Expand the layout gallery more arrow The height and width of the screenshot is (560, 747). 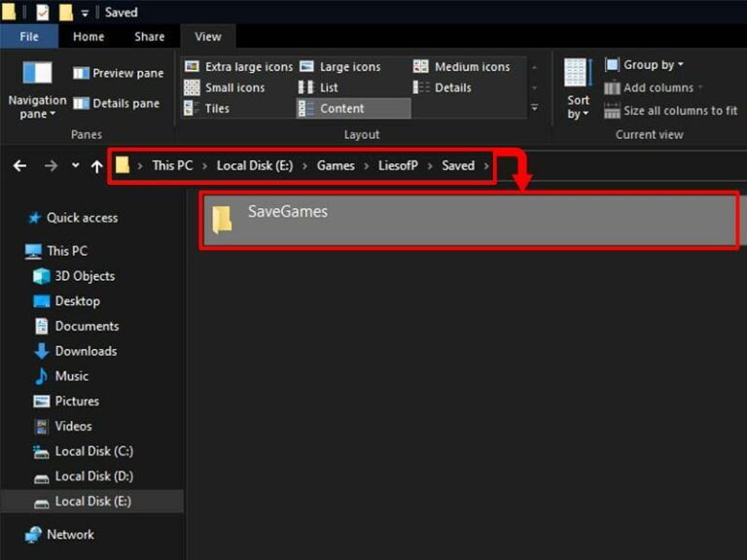click(x=535, y=108)
